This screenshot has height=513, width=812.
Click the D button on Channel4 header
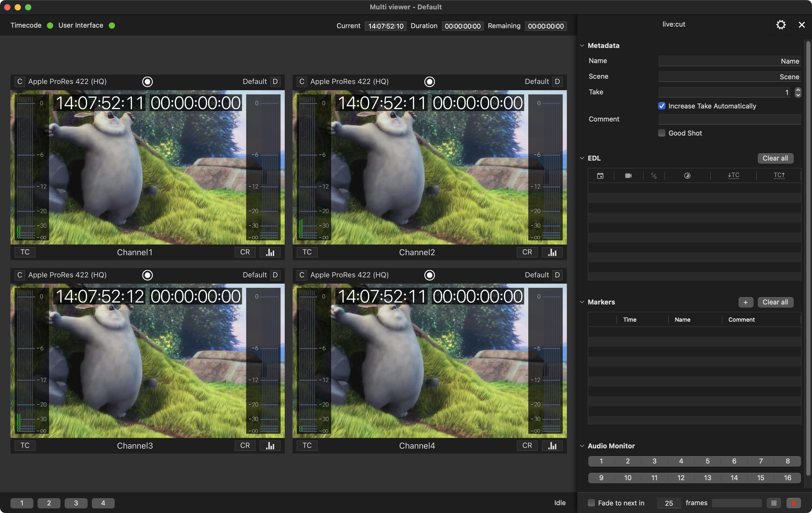pos(557,275)
